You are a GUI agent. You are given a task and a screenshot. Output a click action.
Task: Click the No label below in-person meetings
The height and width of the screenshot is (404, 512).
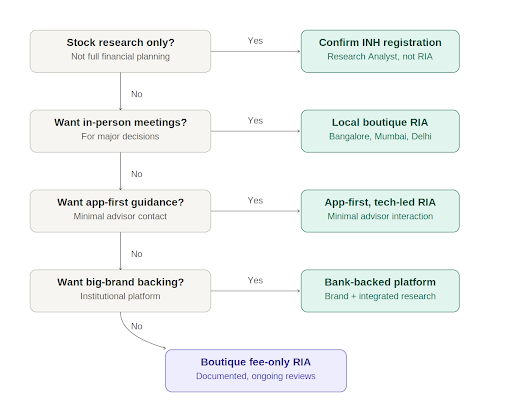click(x=137, y=174)
